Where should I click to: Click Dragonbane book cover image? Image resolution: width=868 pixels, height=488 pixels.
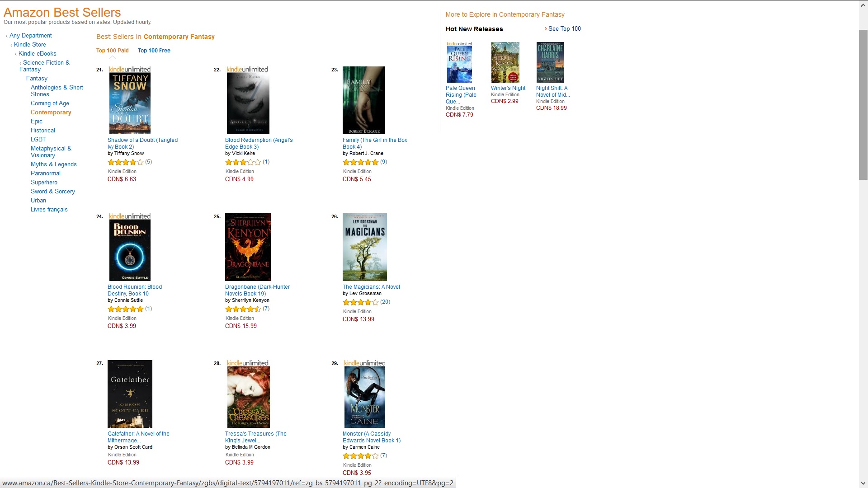tap(248, 247)
